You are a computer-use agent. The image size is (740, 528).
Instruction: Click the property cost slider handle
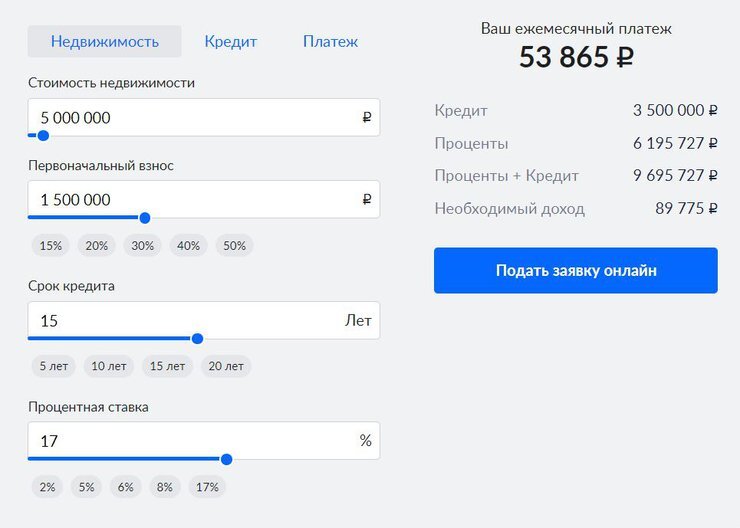click(43, 135)
